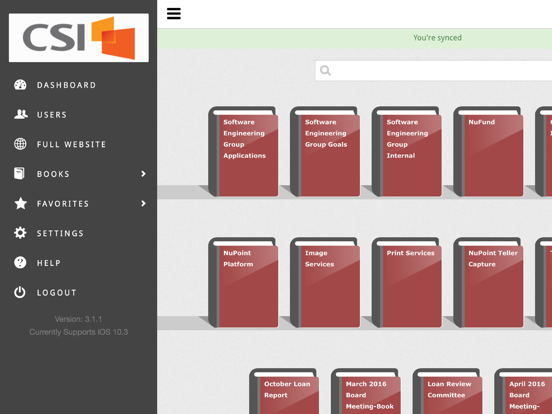Click the Users people icon

pos(21,114)
